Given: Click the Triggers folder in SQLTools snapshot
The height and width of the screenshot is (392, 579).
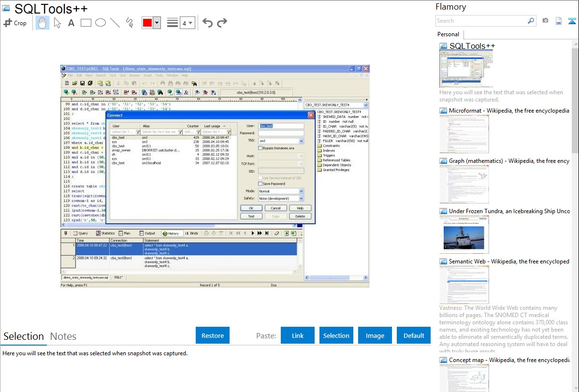Looking at the screenshot, I should coord(326,155).
